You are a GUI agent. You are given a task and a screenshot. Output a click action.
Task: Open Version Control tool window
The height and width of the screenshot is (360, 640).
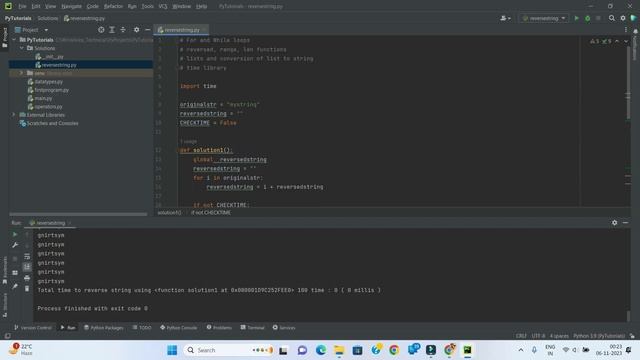pos(33,327)
